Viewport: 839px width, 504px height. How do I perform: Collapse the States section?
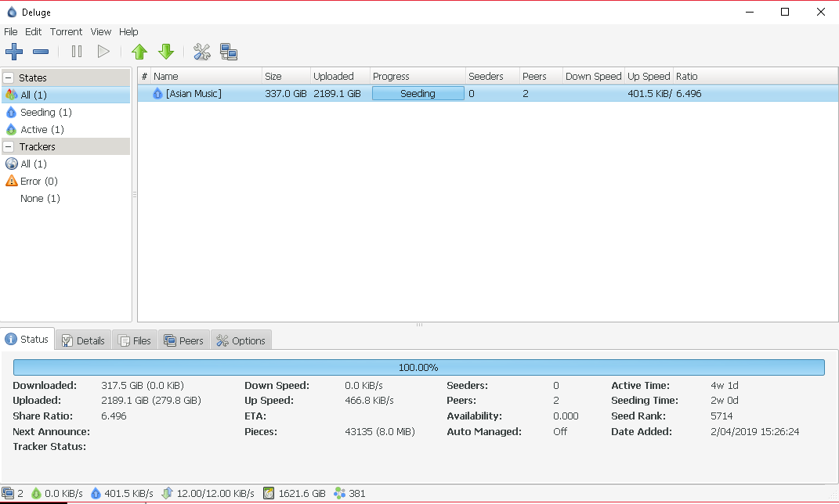click(x=9, y=77)
